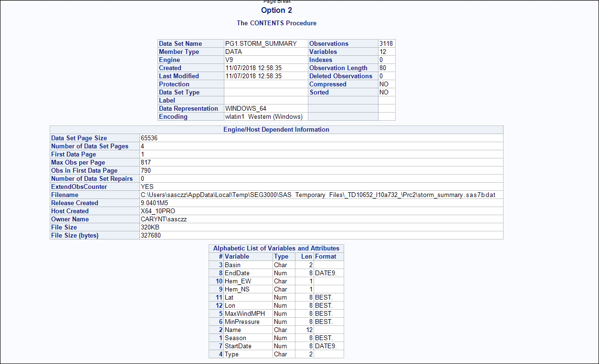The image size is (599, 364).
Task: Select the Alphabetic List of Variables header
Action: tap(276, 248)
